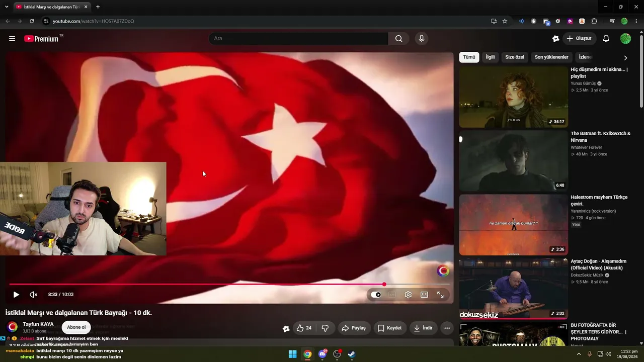Like the video with 24 likes

(x=304, y=328)
